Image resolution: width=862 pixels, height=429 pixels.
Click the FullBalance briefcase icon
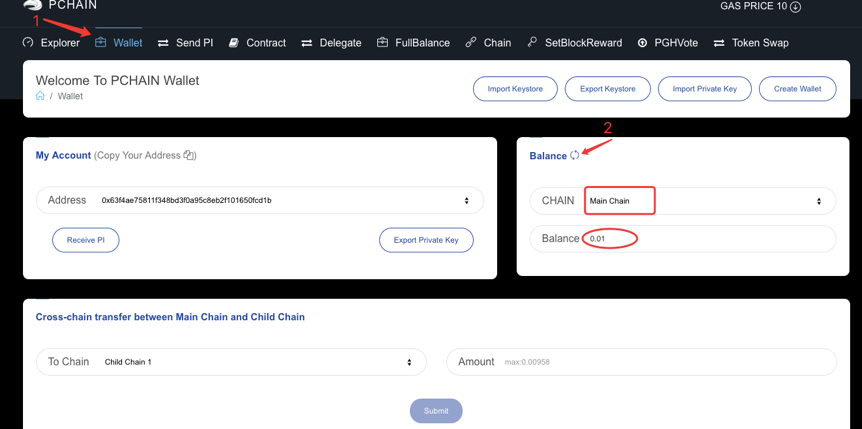[x=382, y=42]
